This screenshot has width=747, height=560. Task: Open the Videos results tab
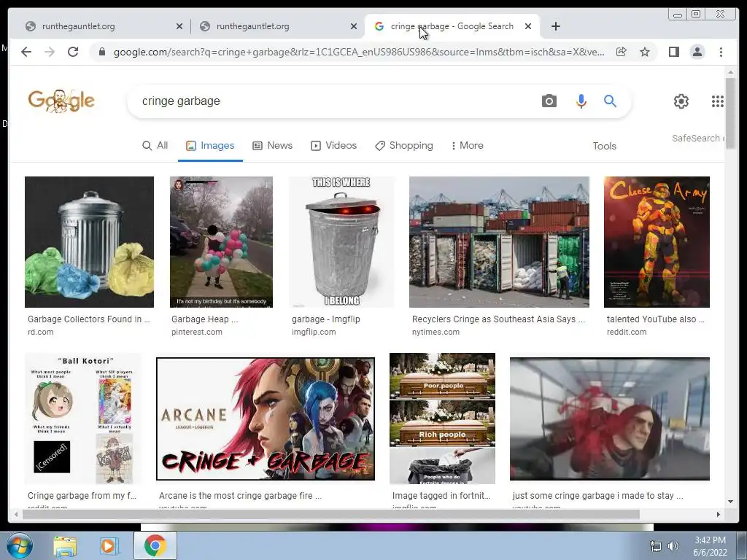[333, 146]
